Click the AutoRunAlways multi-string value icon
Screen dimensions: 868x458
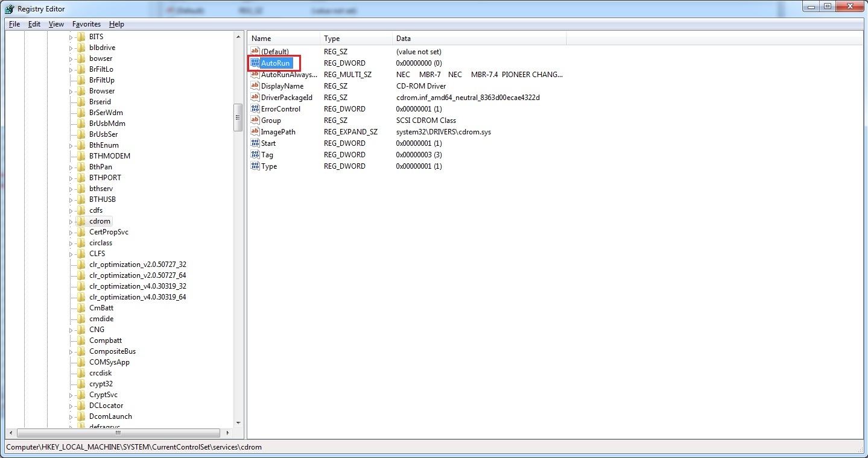pyautogui.click(x=255, y=74)
